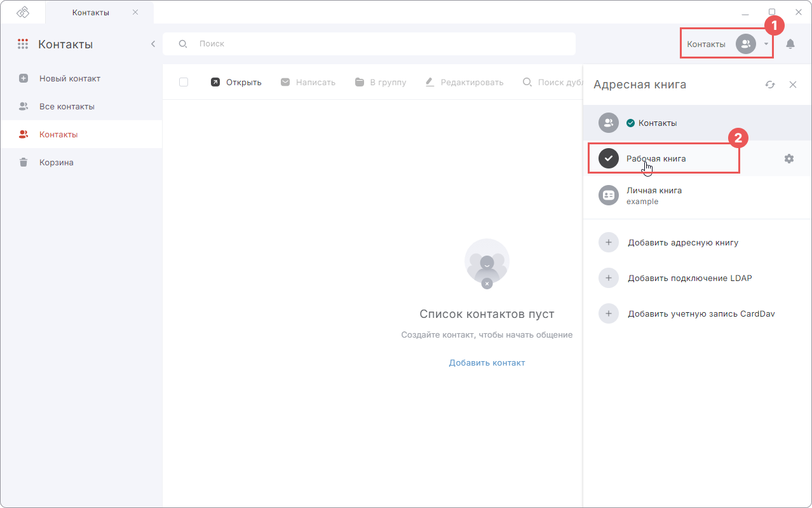Toggle the Рабочая книга checkmark
812x508 pixels.
[609, 158]
